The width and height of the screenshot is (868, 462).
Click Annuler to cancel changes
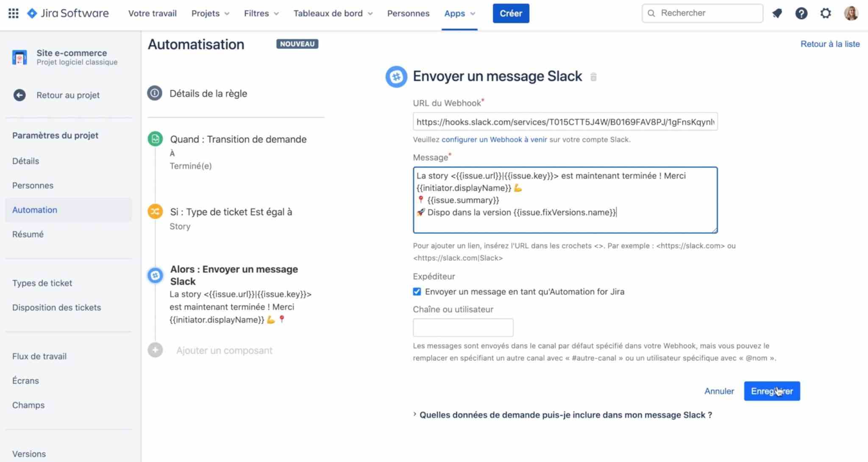(x=719, y=391)
